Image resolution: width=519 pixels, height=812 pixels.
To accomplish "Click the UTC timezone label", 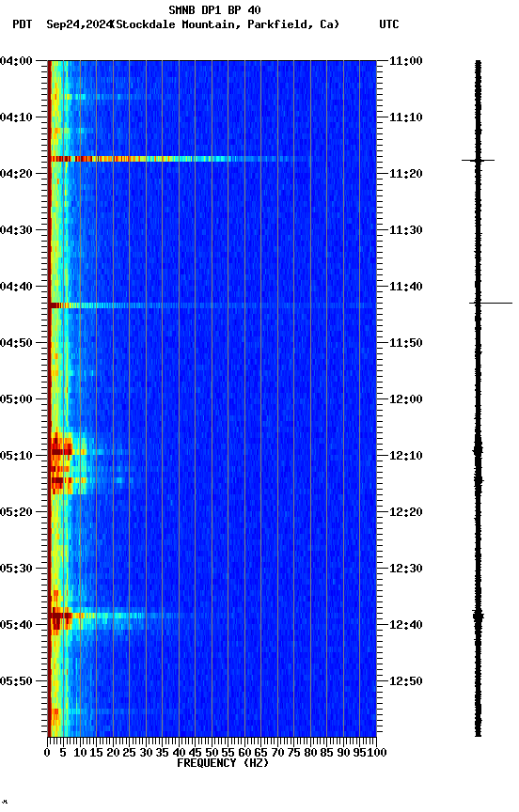I will (389, 24).
